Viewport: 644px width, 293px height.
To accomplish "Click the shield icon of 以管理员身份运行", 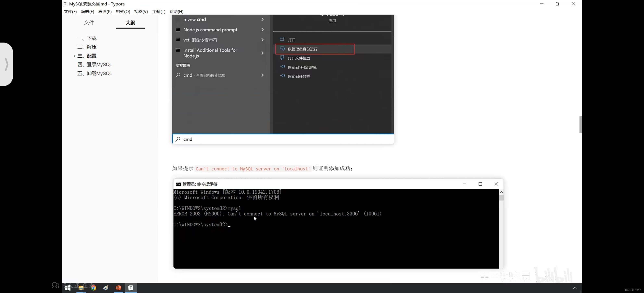I will pyautogui.click(x=282, y=49).
